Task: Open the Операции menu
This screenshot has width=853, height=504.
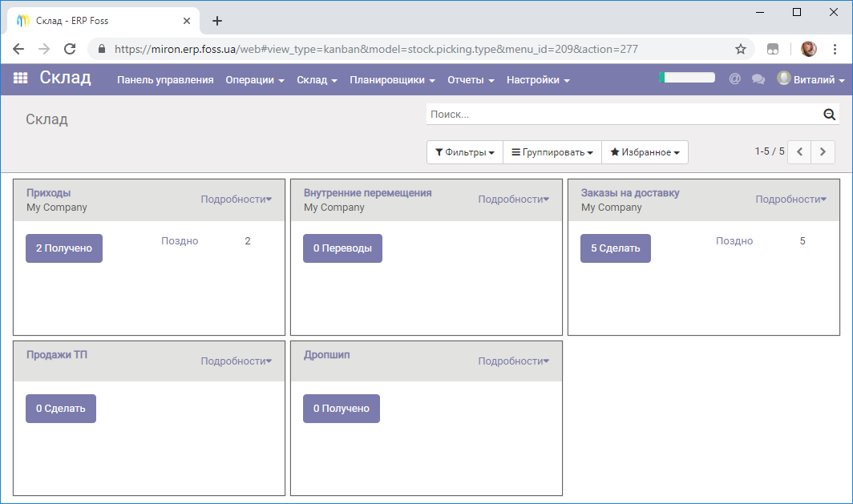Action: tap(255, 80)
